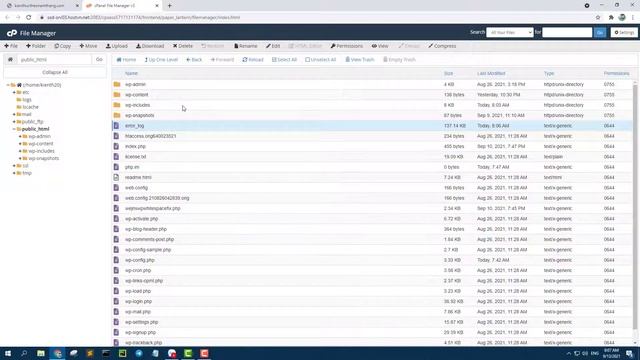Collapse the public_html tree node
This screenshot has width=640, height=360.
click(x=14, y=129)
